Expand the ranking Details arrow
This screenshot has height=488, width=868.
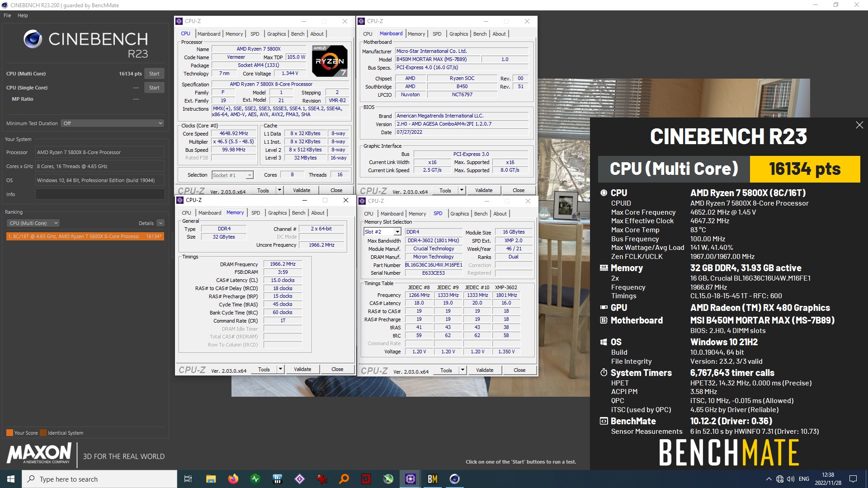160,223
